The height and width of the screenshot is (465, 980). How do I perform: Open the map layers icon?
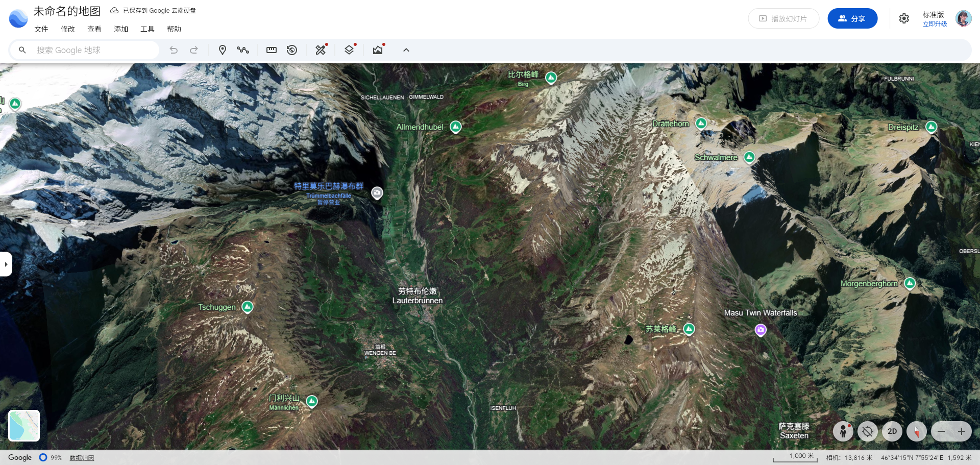[349, 50]
